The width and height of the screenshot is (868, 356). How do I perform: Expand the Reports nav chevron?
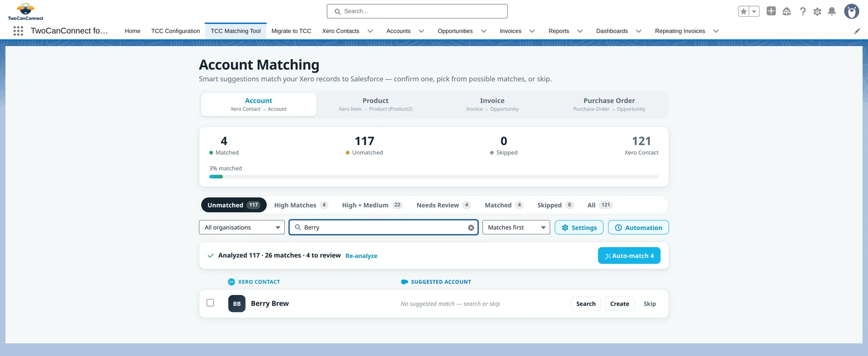(579, 31)
